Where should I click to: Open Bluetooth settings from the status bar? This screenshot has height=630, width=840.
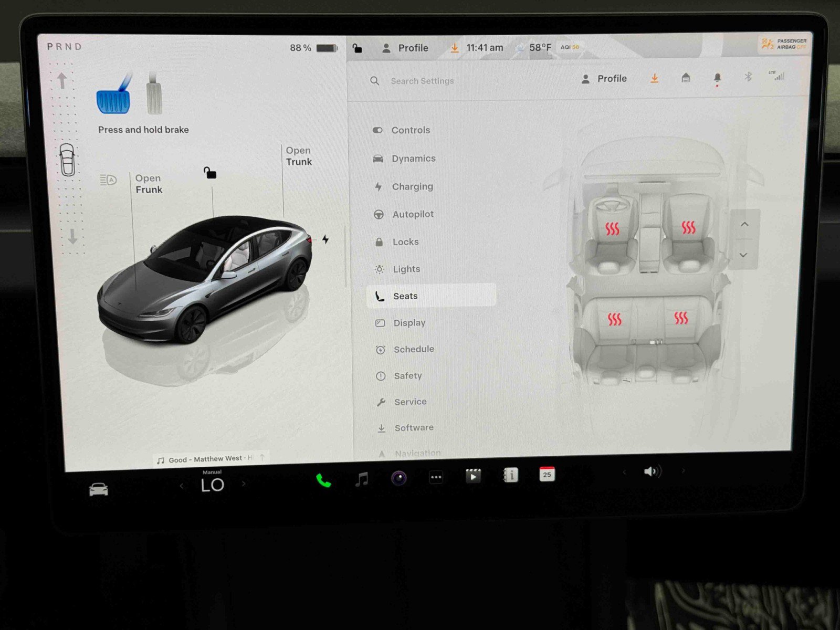[748, 77]
